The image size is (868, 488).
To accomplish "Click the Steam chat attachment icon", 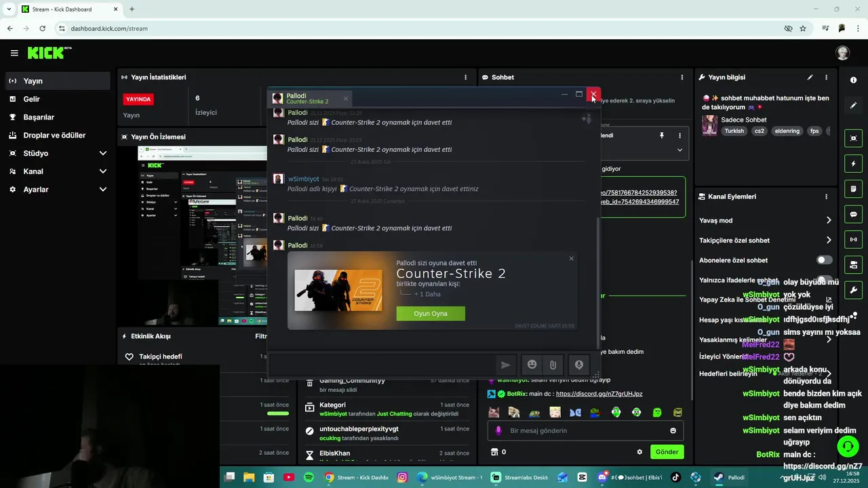I will pos(553,365).
